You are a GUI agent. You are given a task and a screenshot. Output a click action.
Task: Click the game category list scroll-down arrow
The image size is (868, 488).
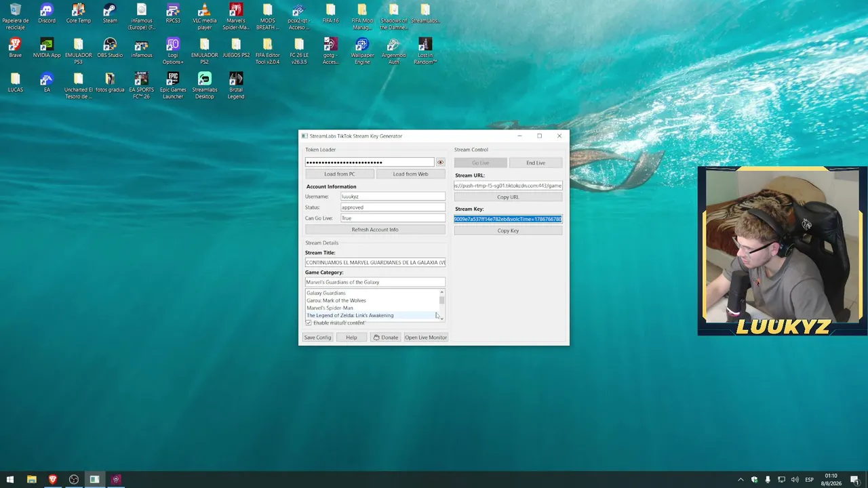coord(441,318)
